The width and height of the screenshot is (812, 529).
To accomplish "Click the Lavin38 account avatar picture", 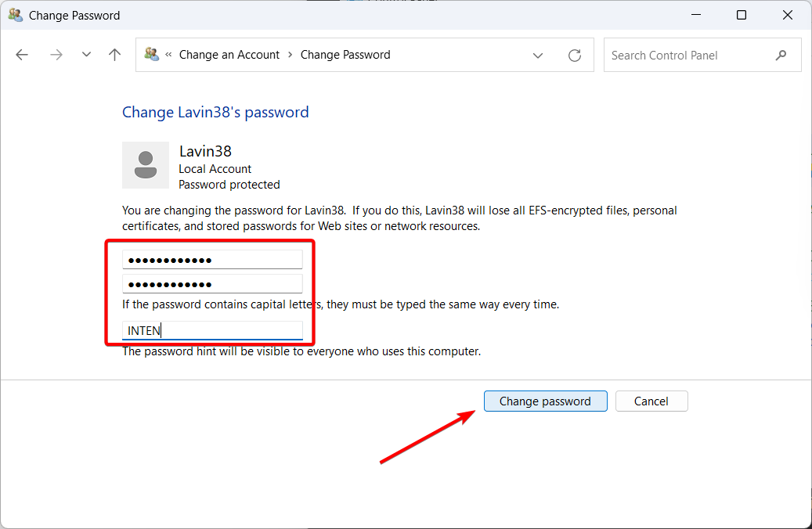I will pos(146,165).
